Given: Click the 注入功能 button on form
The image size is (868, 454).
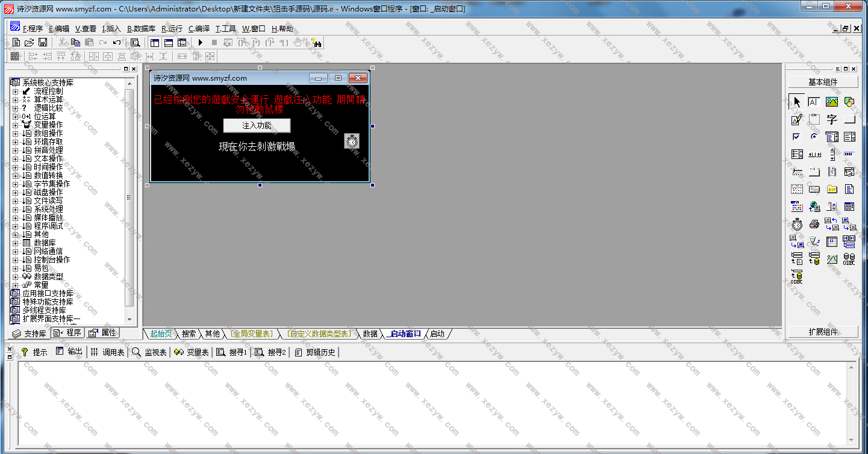Looking at the screenshot, I should click(x=257, y=126).
